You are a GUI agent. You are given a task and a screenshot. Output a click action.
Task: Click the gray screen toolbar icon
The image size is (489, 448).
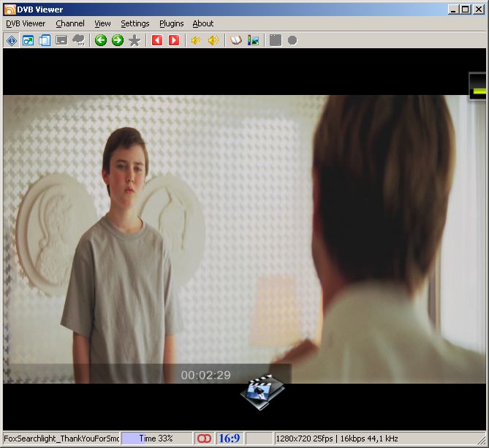[61, 40]
